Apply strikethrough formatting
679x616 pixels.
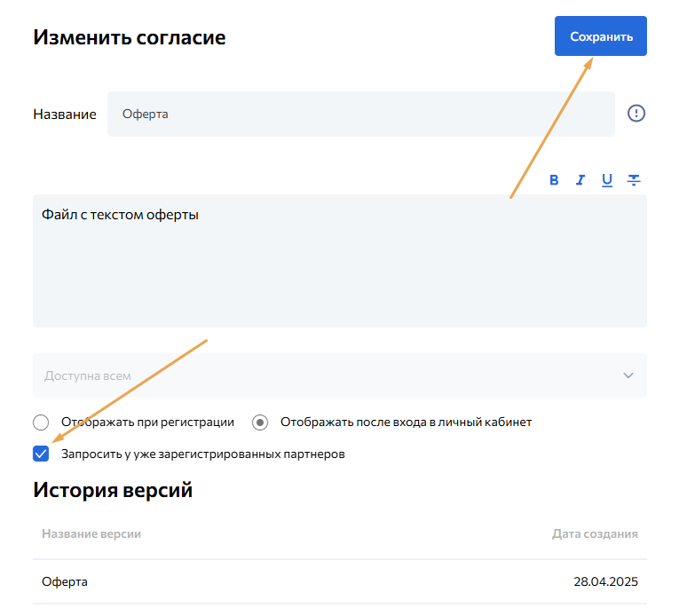[634, 180]
